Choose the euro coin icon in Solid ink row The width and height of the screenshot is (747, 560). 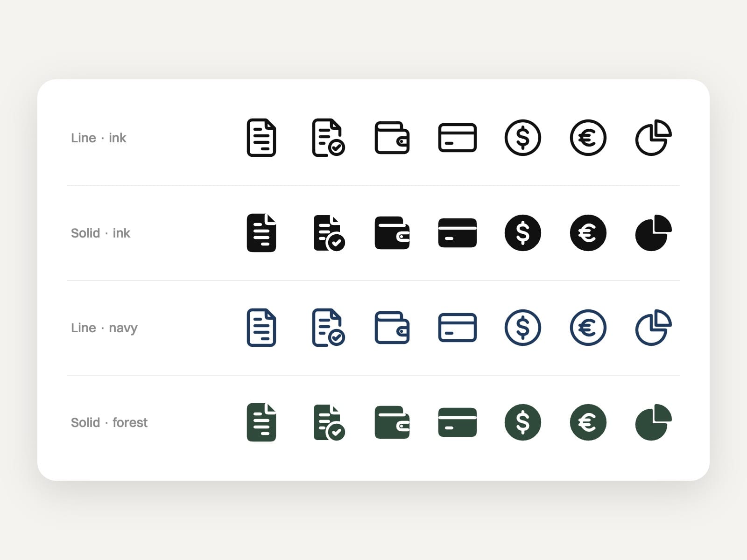click(588, 233)
